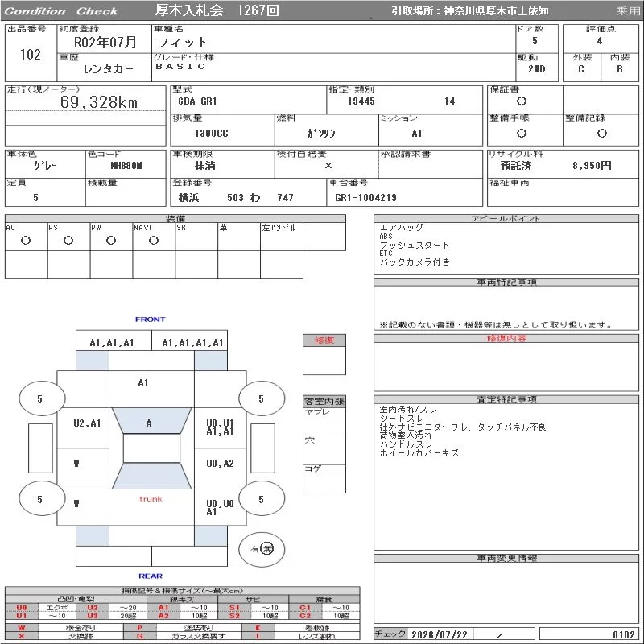Click the FRONT label above diagram
The image size is (644, 644).
[x=151, y=320]
